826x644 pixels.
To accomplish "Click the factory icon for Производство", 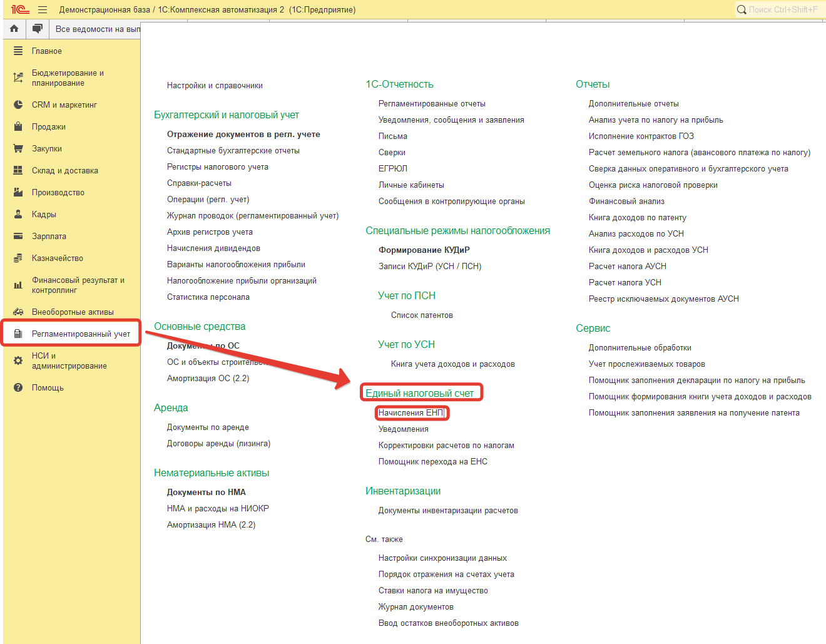I will pyautogui.click(x=18, y=193).
